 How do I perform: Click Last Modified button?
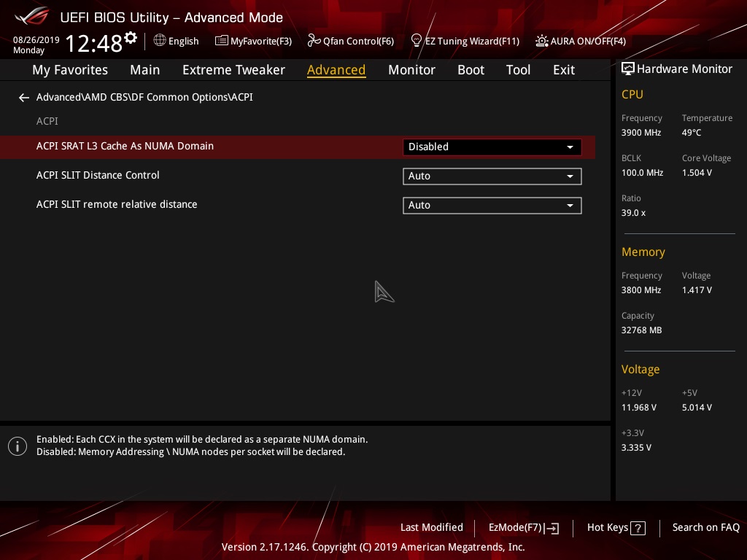point(432,528)
